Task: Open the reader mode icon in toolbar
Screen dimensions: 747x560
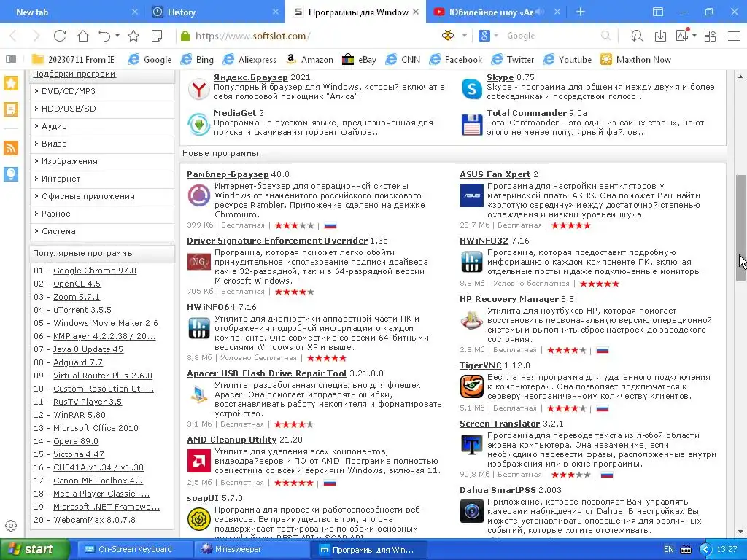Action: point(157,36)
